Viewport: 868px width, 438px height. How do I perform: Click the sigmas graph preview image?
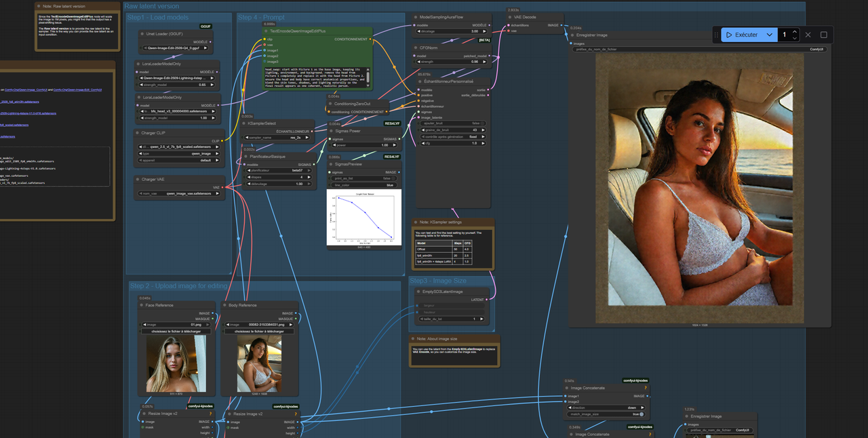tap(364, 217)
